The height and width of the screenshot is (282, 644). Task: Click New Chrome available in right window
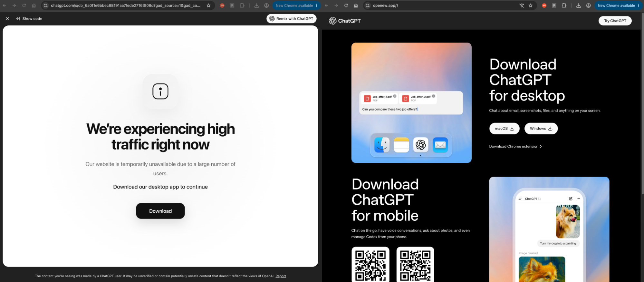pos(619,5)
